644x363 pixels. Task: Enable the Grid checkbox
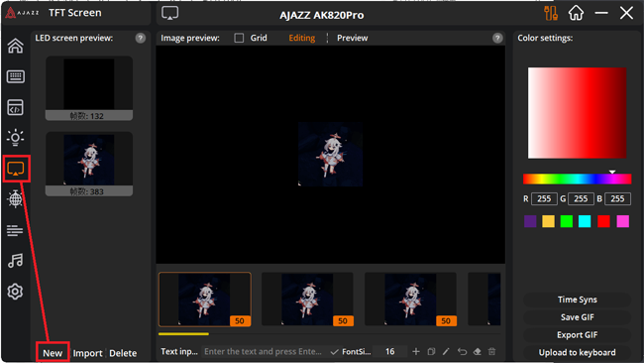(239, 38)
